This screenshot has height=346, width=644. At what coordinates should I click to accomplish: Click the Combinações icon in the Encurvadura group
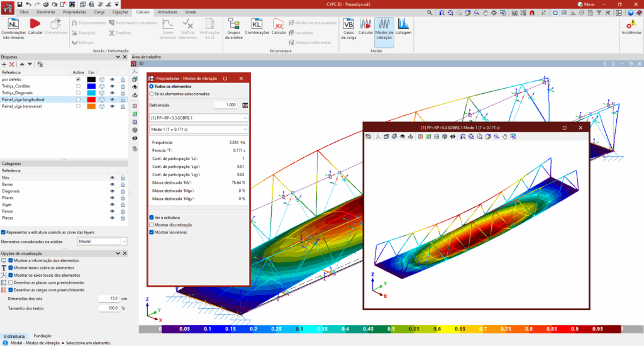(x=257, y=29)
